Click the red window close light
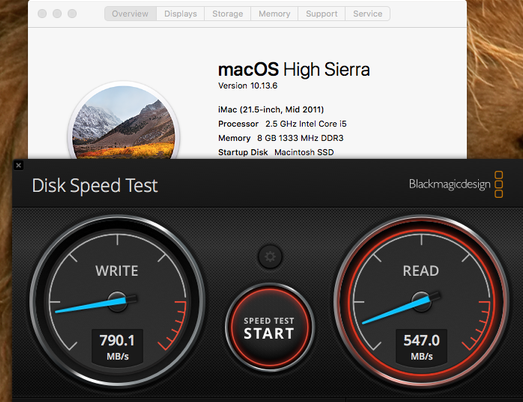 42,14
